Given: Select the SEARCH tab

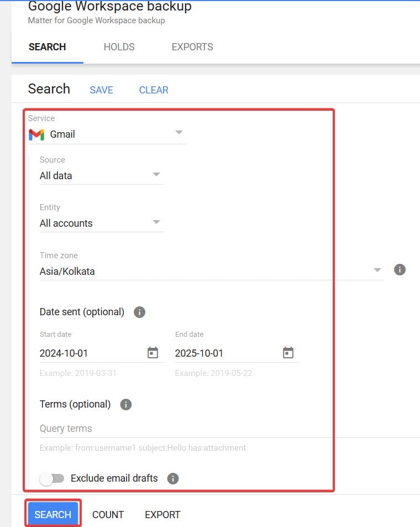Looking at the screenshot, I should [x=47, y=47].
